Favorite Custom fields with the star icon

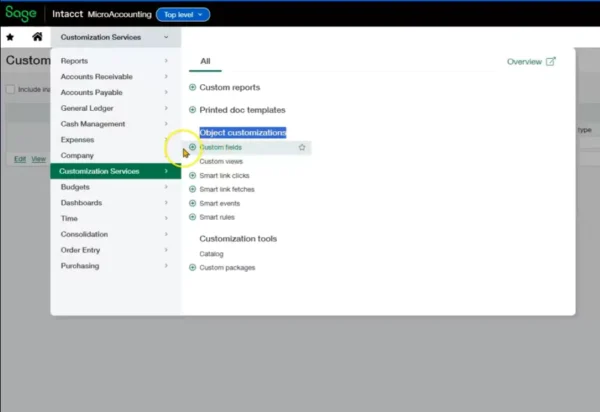[302, 147]
